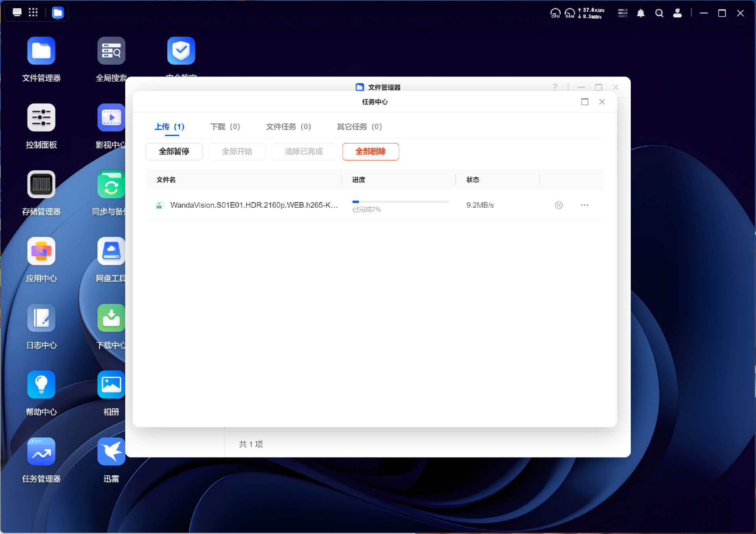
Task: Open the 文件管理器 desktop icon
Action: (x=41, y=51)
